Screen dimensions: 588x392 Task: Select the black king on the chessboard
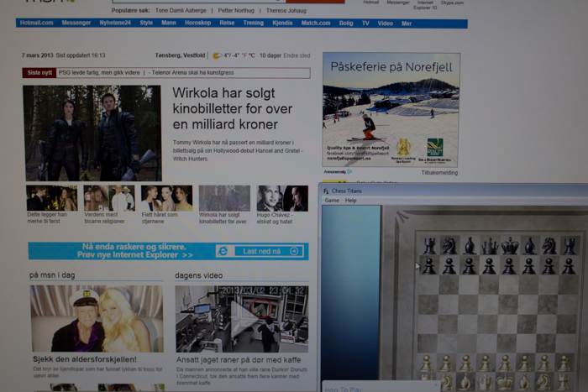coord(509,245)
